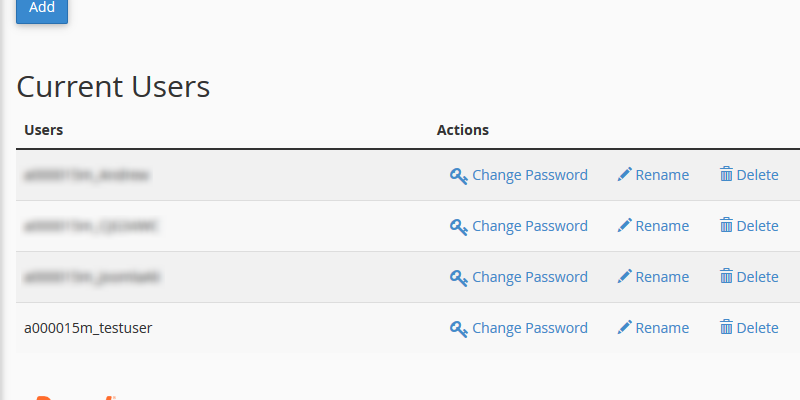Click the key icon in third user row
Viewport: 800px width, 400px height.
(459, 277)
